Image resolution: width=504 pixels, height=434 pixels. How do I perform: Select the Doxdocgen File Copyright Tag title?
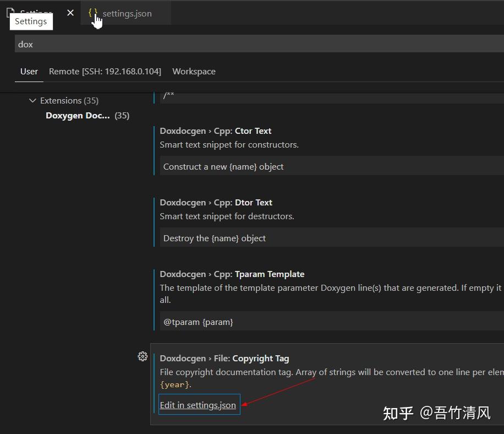224,358
